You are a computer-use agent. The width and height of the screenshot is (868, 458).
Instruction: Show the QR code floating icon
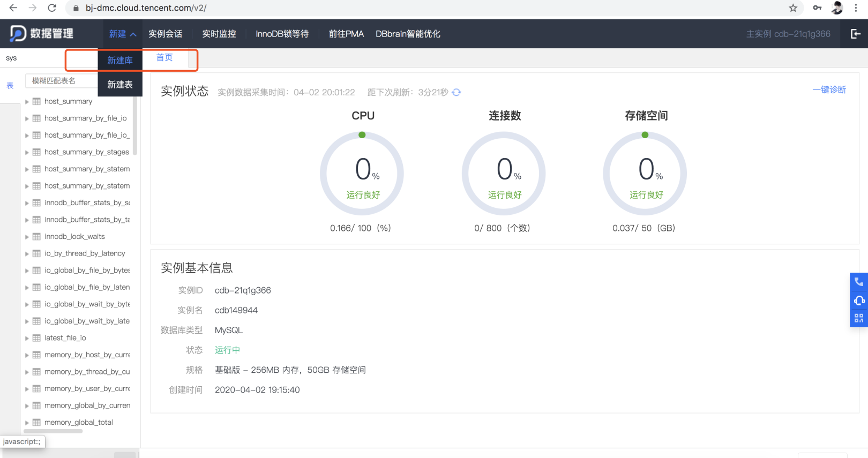tap(859, 318)
